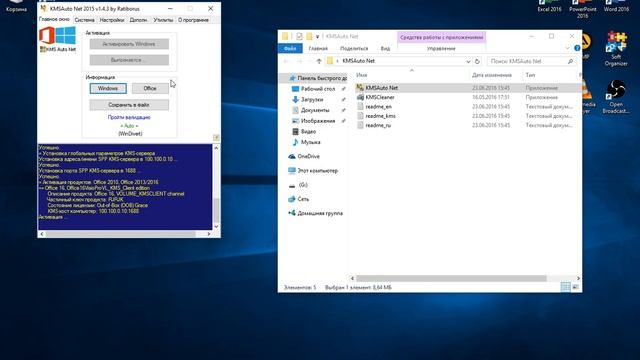Switch to Система tab in KMSAuto

tap(84, 20)
